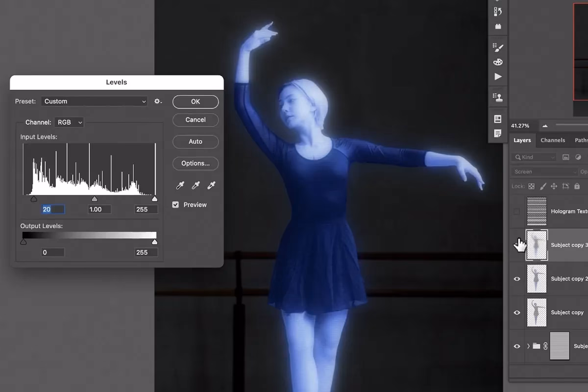Switch to the Channels tab
The image size is (588, 392).
(553, 140)
